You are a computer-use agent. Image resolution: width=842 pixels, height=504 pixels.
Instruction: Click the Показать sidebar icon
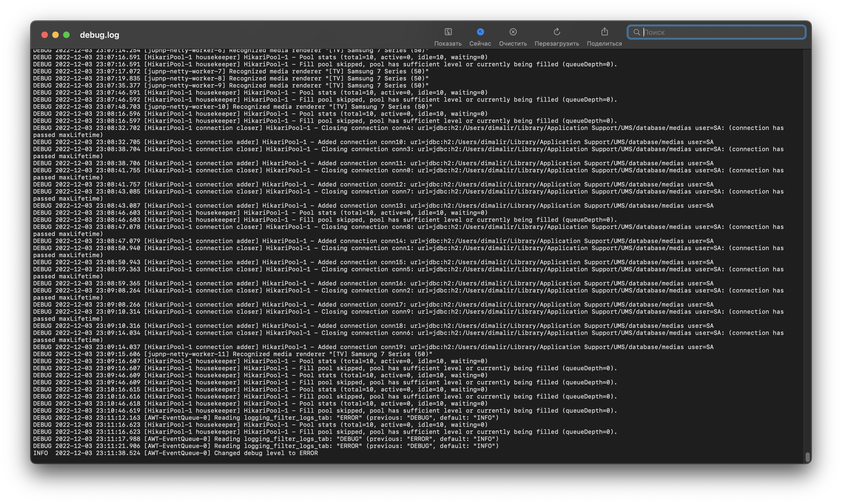[x=448, y=32]
